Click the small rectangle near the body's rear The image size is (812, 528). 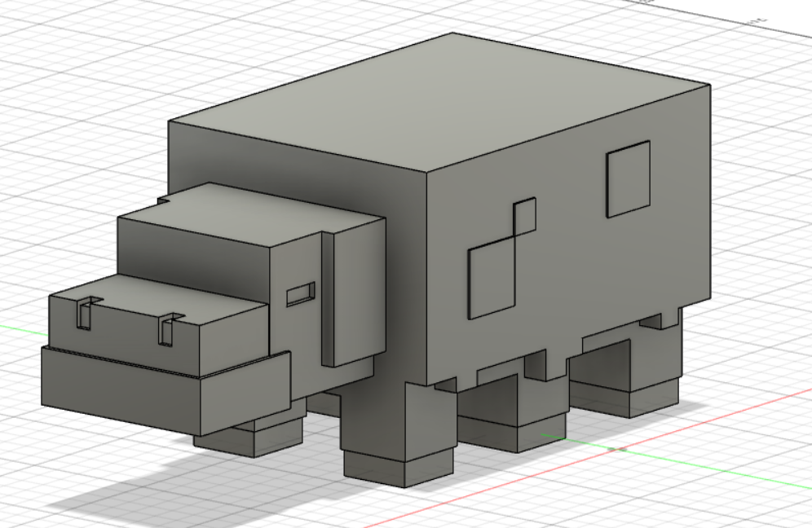coord(628,179)
